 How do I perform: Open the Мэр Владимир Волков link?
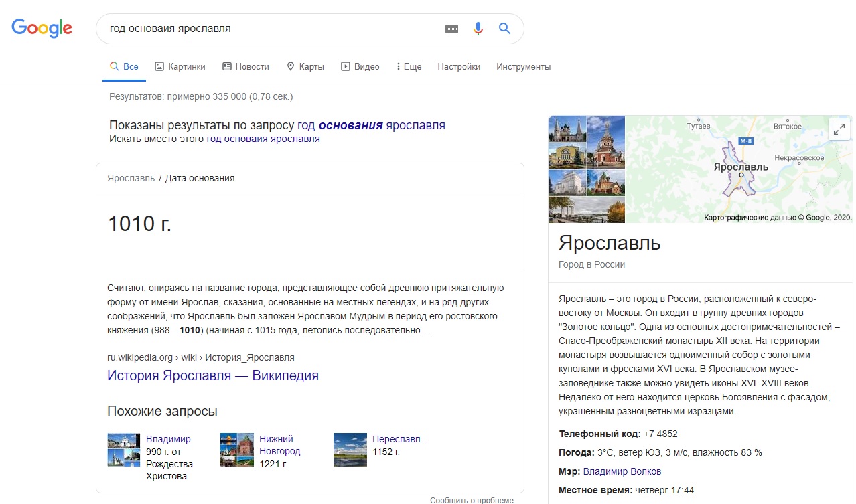[x=622, y=471]
